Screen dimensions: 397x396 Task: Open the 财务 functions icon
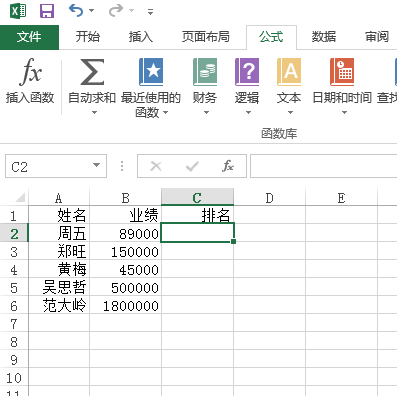(x=205, y=72)
